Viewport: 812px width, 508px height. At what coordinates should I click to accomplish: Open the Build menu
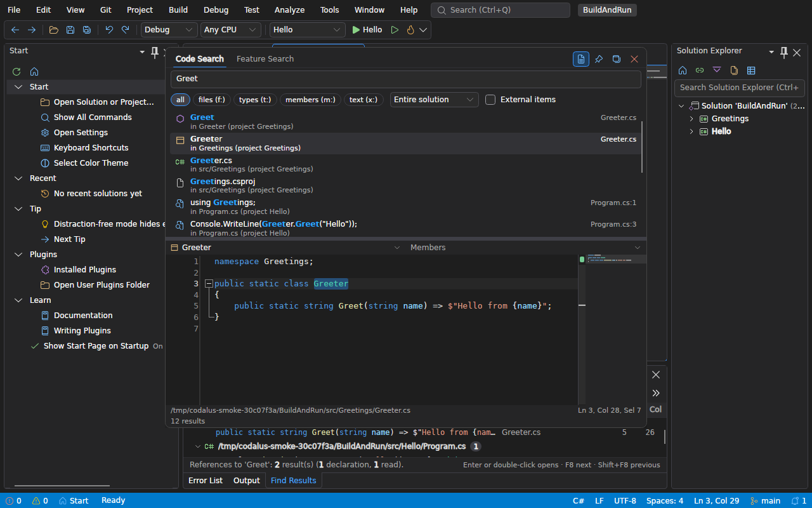click(x=178, y=10)
